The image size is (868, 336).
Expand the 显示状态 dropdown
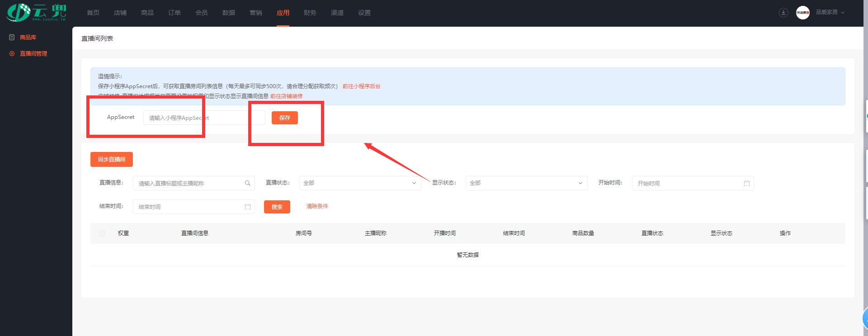pos(526,183)
